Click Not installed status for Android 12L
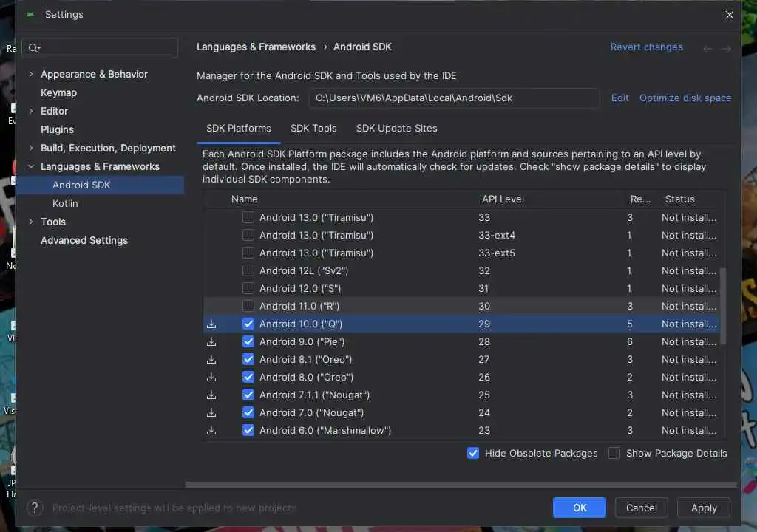Image resolution: width=757 pixels, height=532 pixels. [x=689, y=271]
